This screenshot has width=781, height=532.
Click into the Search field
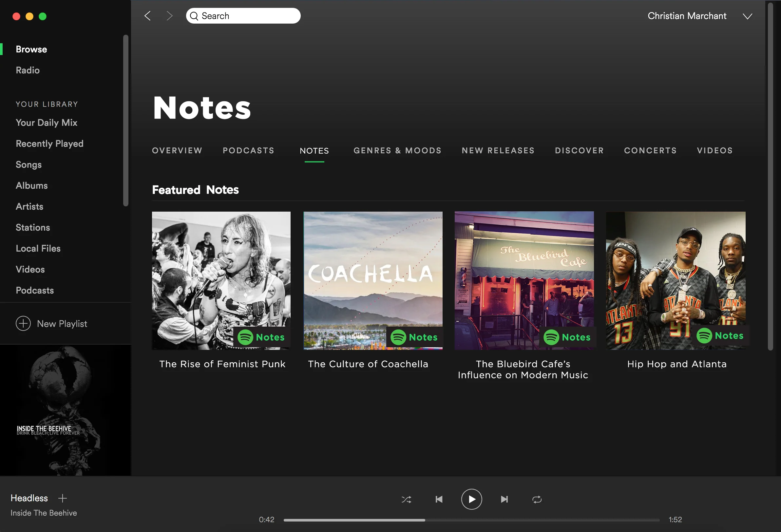[243, 16]
